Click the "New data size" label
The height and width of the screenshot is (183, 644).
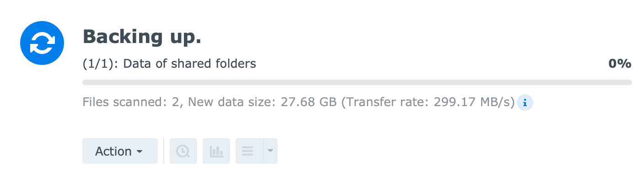(215, 102)
